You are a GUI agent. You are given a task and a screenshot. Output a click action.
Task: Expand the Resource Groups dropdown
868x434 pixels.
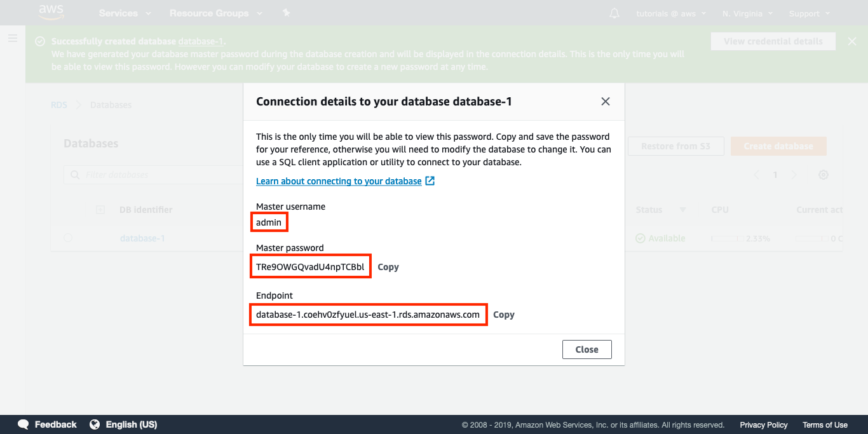(x=216, y=13)
